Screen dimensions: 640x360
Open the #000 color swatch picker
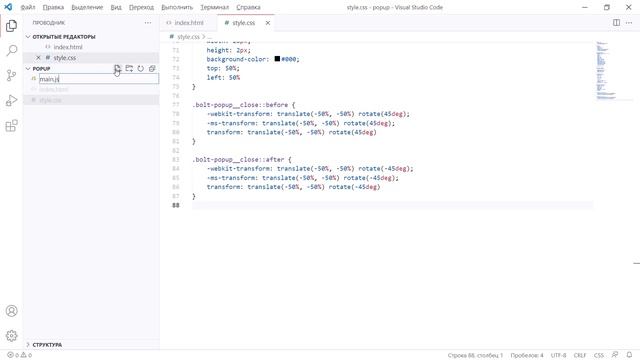pos(277,59)
